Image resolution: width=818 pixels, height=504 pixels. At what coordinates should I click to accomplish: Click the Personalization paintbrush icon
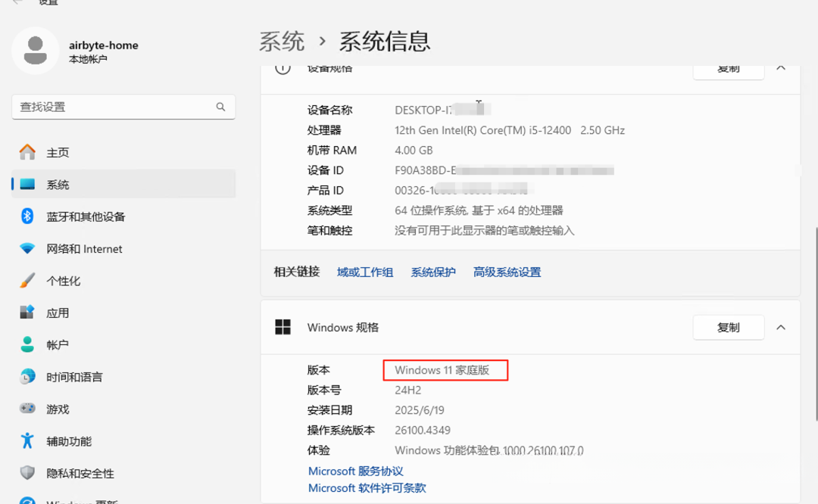coord(27,281)
